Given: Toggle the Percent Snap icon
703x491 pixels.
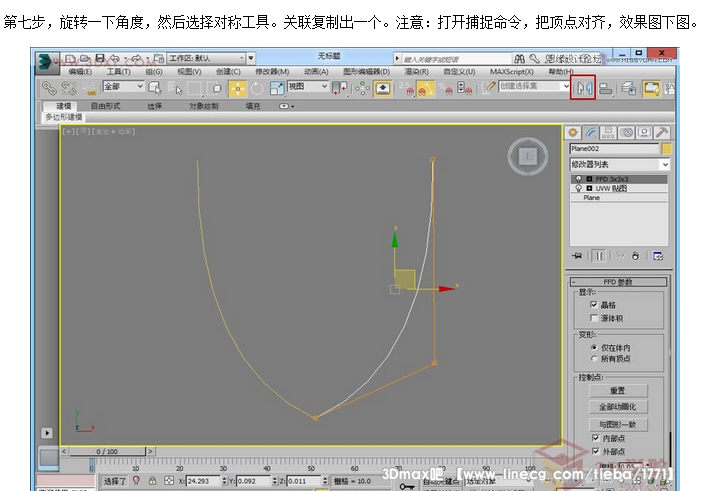Looking at the screenshot, I should [x=445, y=88].
